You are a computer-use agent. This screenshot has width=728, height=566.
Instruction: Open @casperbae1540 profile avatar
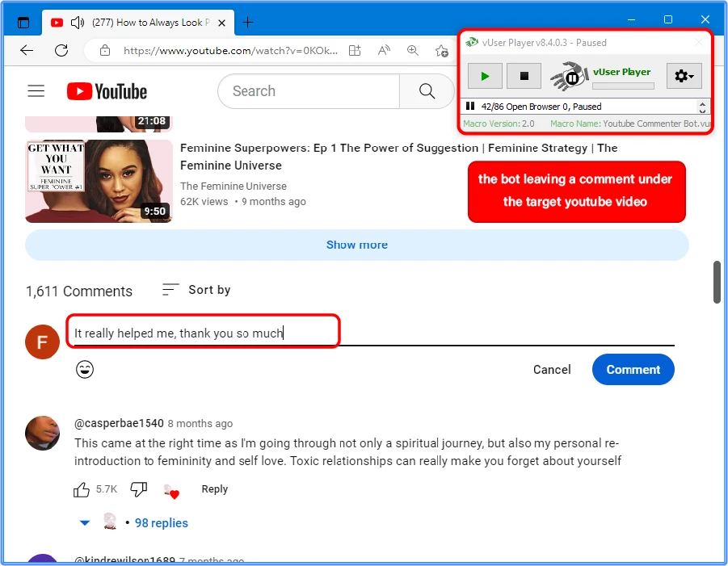pyautogui.click(x=42, y=433)
